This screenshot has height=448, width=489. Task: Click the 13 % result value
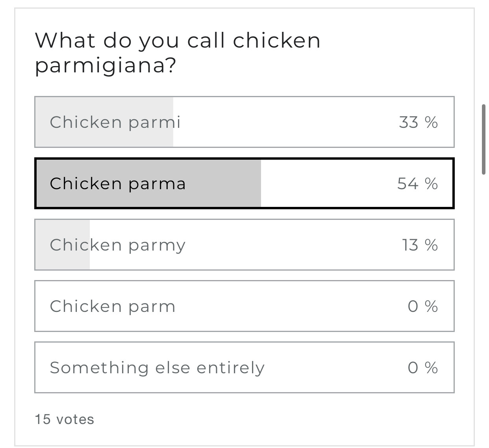click(420, 245)
